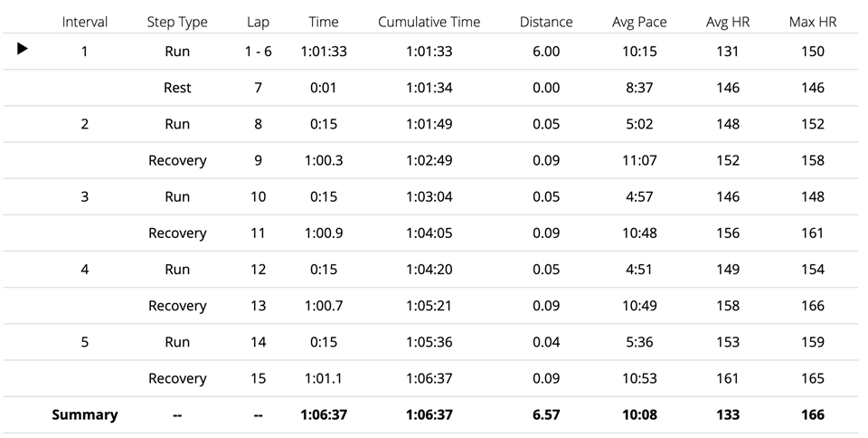The width and height of the screenshot is (868, 438).
Task: Select the Recovery row for lap 15
Action: [430, 379]
